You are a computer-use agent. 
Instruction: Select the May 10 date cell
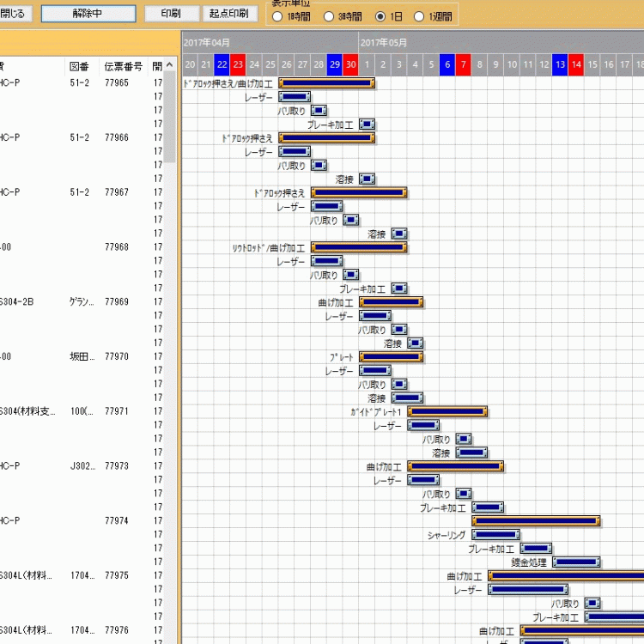click(x=512, y=64)
